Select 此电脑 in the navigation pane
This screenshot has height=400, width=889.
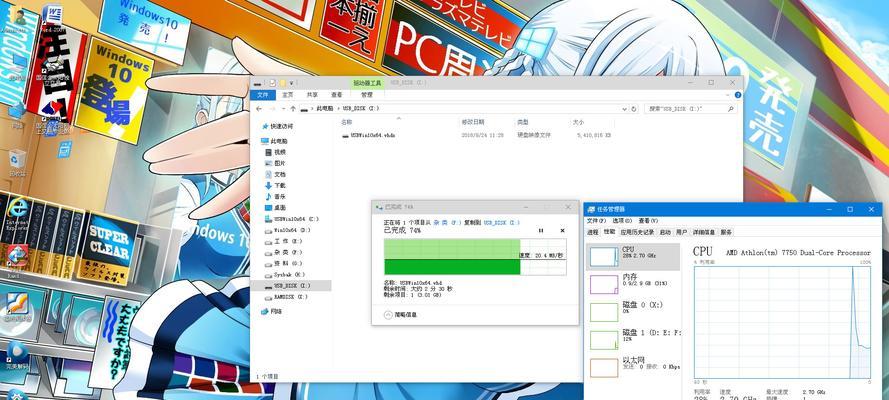coord(274,141)
